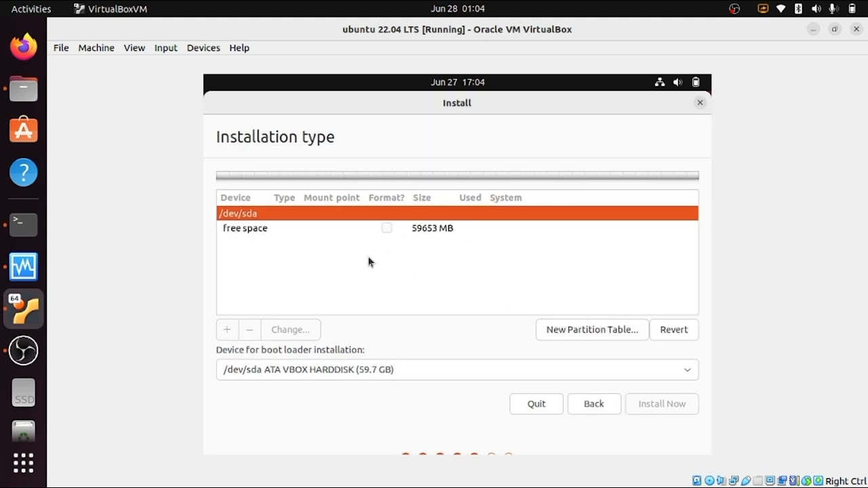Open the host volume indicator

click(x=816, y=9)
